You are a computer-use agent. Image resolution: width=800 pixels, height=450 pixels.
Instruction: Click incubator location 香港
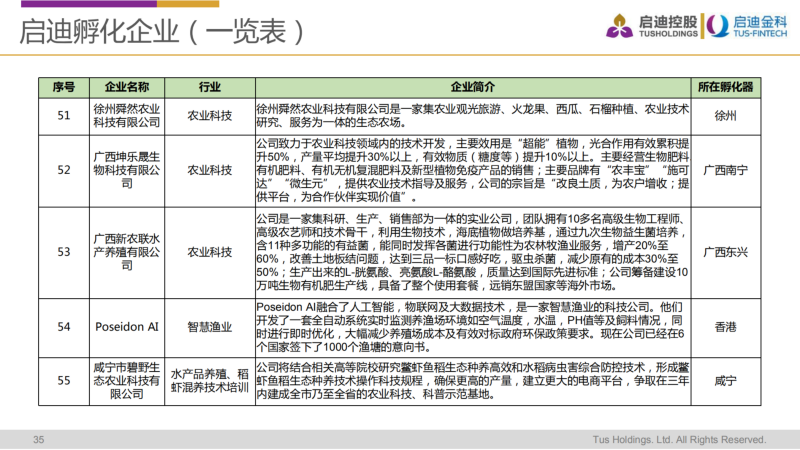click(x=726, y=327)
